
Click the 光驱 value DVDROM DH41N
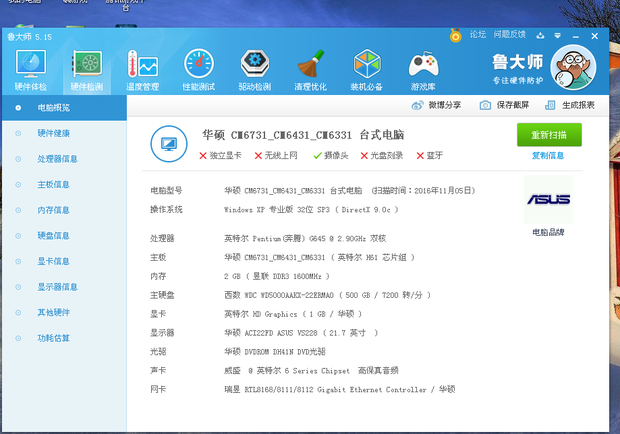coord(275,352)
